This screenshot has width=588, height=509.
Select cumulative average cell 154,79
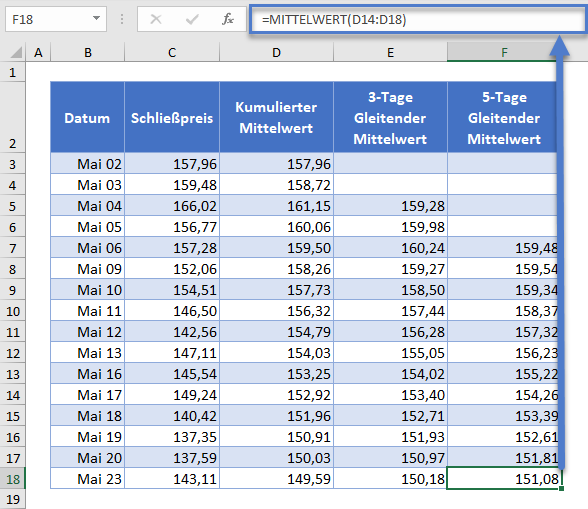pyautogui.click(x=276, y=332)
